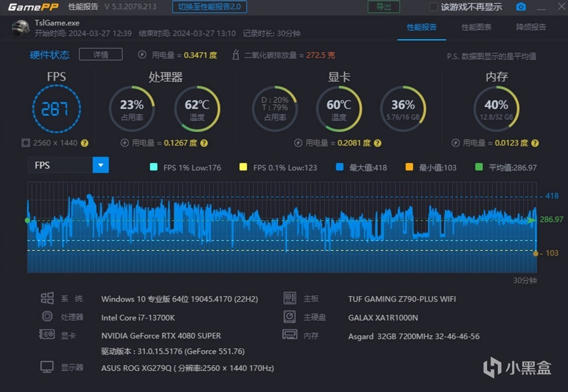
Task: Click the FPS 1% Low cyan swatch
Action: click(x=153, y=167)
